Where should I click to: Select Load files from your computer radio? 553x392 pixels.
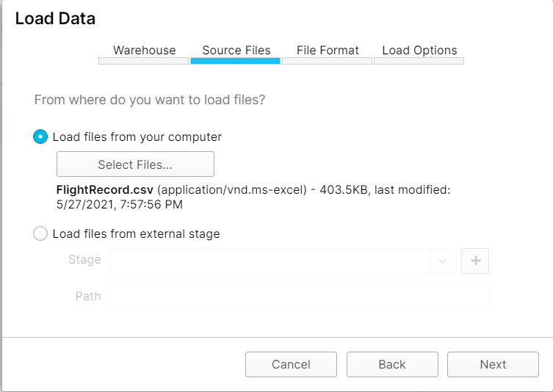click(x=40, y=137)
